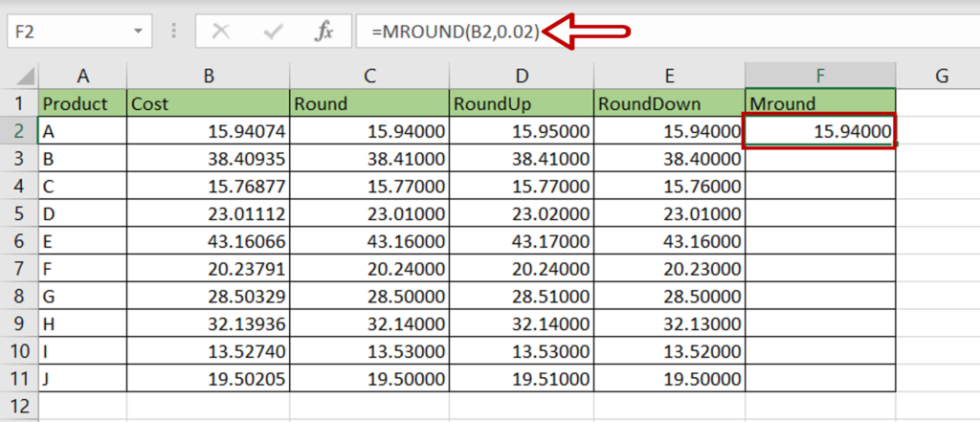Click RoundUp cell 23.02000
980x422 pixels.
coord(522,213)
